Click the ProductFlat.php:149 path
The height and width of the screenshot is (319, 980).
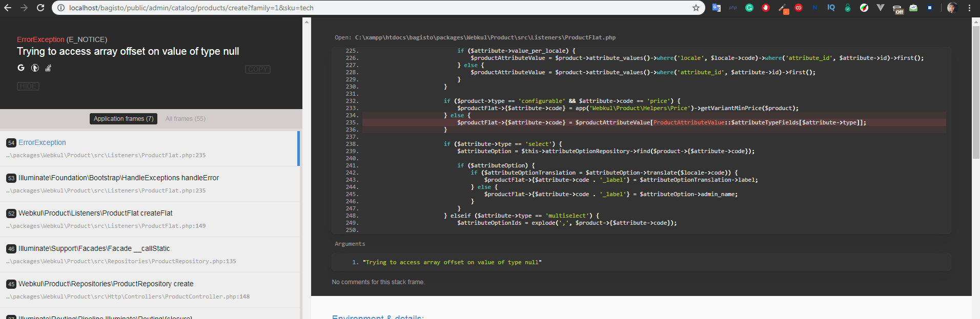point(106,226)
